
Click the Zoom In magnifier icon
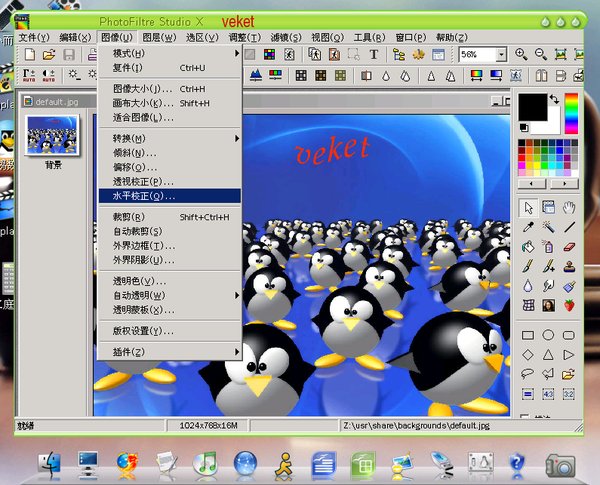520,54
